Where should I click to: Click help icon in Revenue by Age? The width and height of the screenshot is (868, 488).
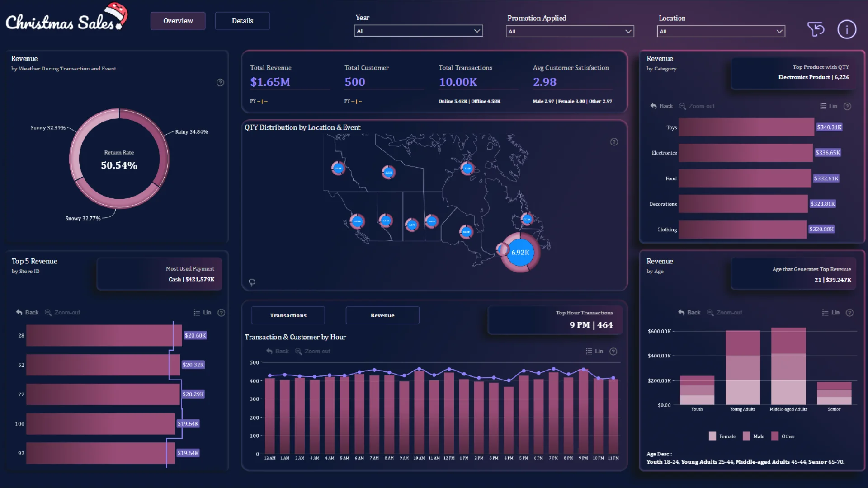(x=850, y=312)
